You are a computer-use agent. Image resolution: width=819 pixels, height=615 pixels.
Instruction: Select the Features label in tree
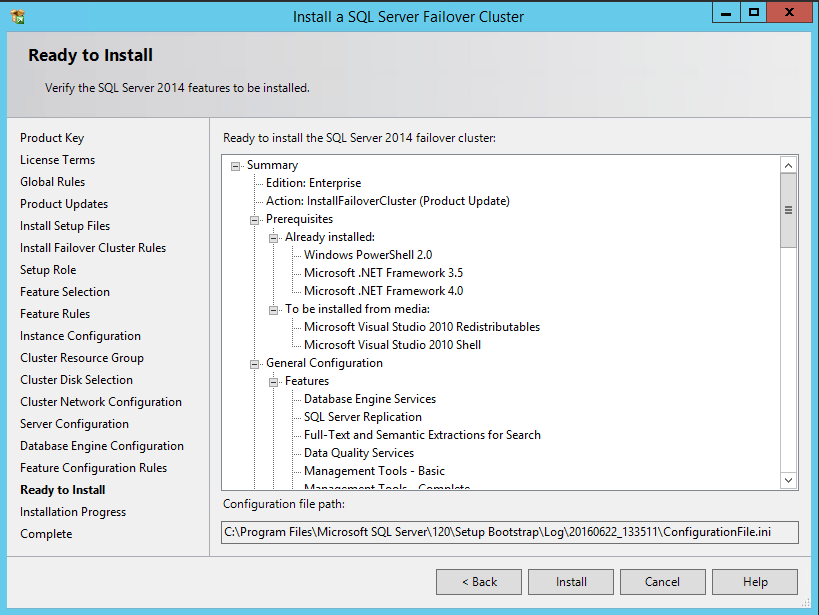(307, 381)
